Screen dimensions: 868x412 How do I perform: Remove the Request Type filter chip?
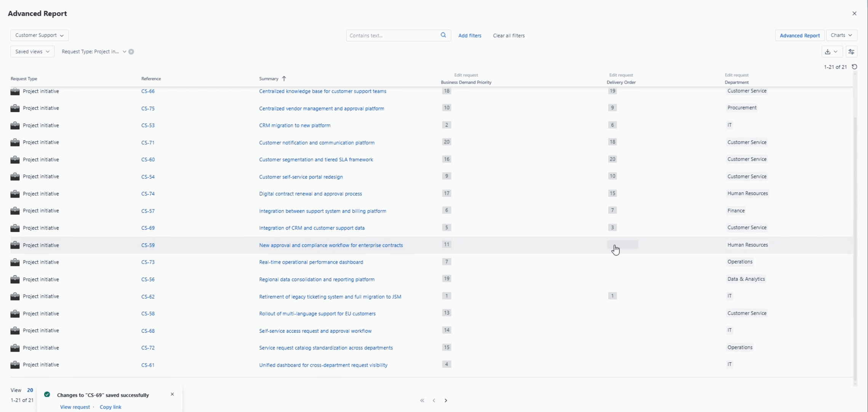click(x=131, y=52)
